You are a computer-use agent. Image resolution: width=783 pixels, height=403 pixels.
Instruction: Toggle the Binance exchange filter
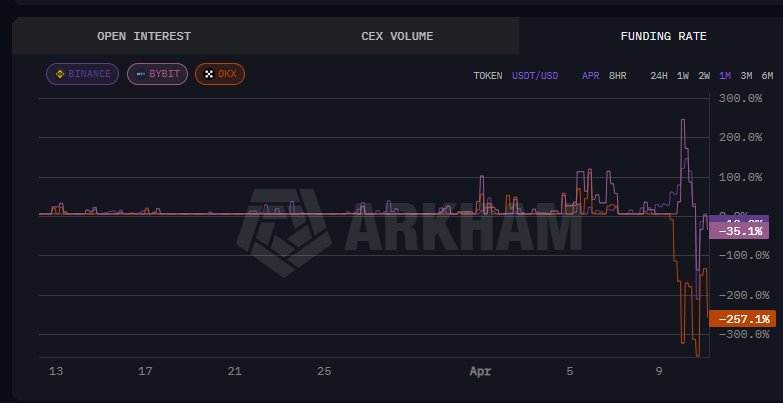82,74
